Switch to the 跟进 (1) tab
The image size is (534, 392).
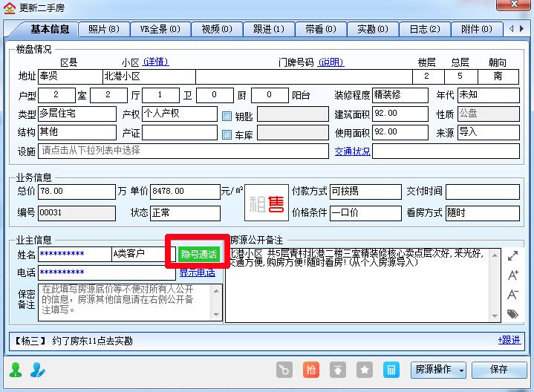tap(269, 29)
